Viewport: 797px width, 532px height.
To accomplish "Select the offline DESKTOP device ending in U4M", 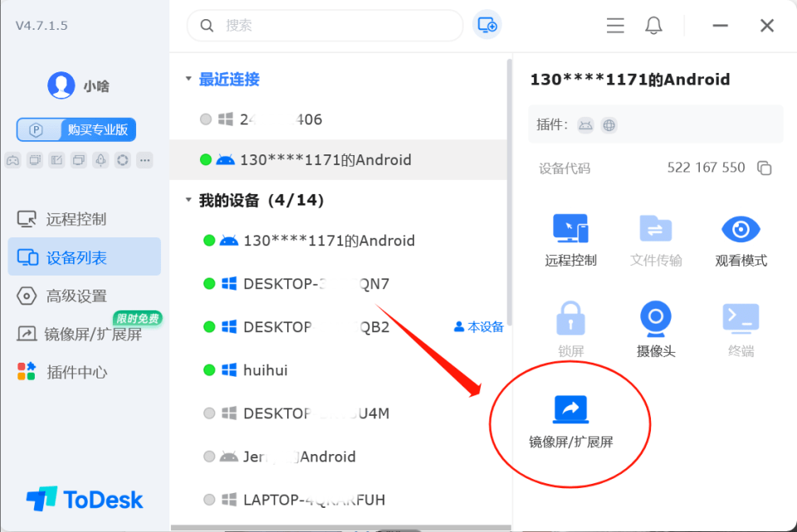I will pyautogui.click(x=339, y=413).
